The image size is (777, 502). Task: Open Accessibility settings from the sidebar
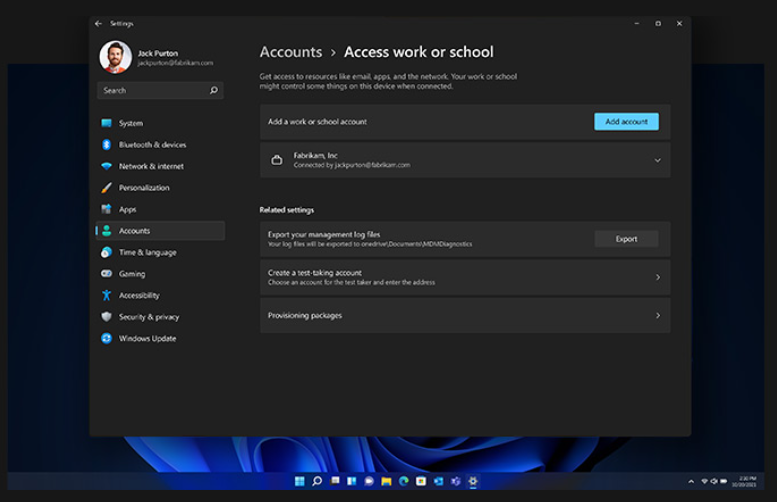click(139, 295)
